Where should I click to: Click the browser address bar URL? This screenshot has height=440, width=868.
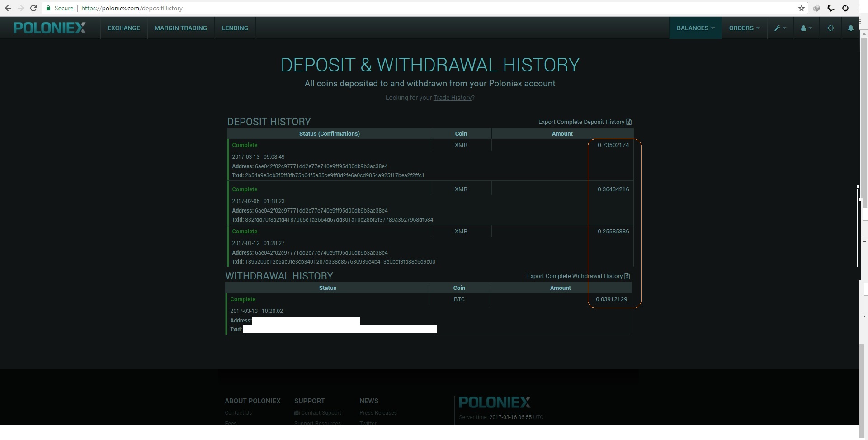[x=132, y=8]
